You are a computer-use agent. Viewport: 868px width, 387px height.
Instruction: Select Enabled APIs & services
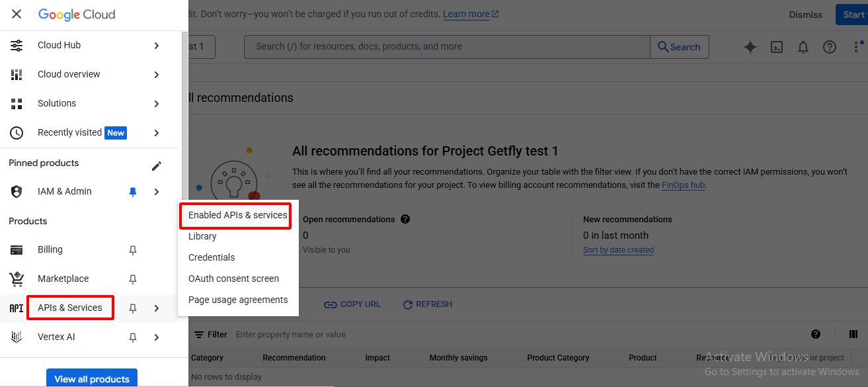(237, 215)
